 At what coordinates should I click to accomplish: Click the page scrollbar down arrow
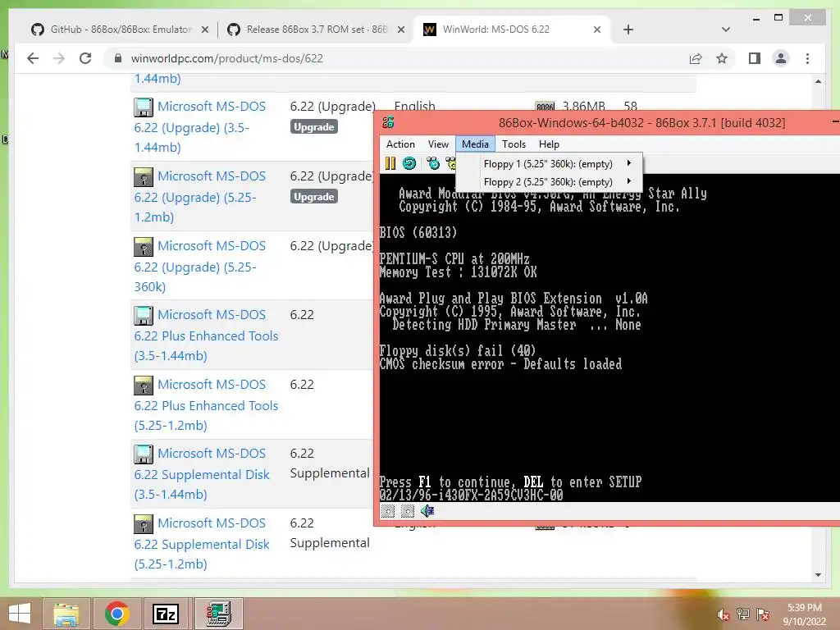[818, 575]
